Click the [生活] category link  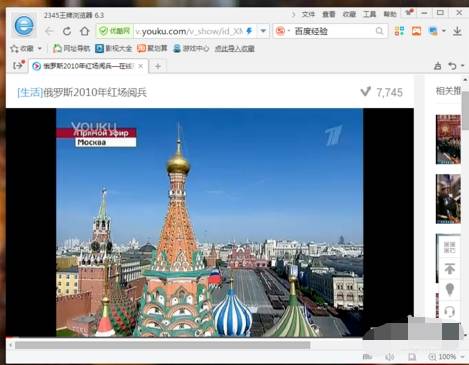(x=30, y=92)
